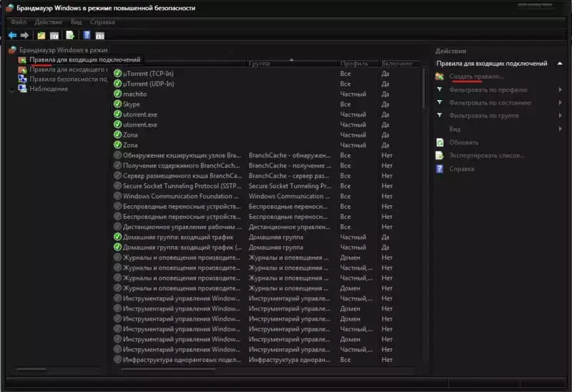The height and width of the screenshot is (392, 572).
Task: Select Наблюдение tree item
Action: point(49,89)
